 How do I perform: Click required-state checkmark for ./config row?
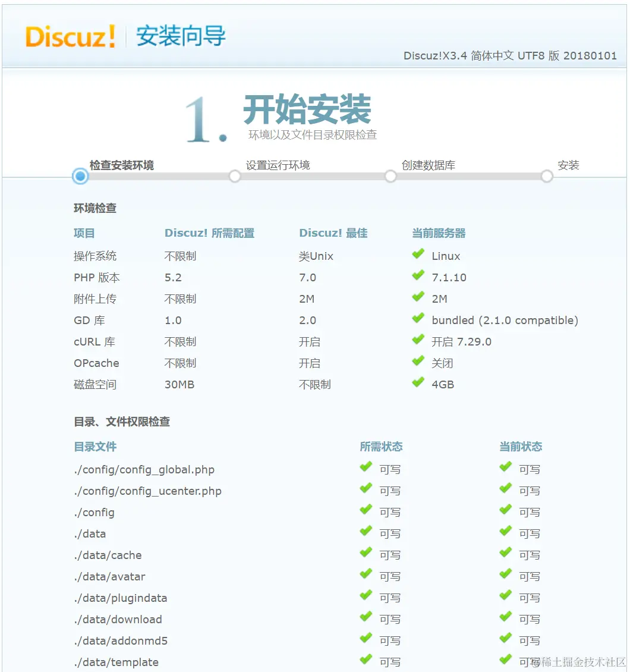click(366, 510)
